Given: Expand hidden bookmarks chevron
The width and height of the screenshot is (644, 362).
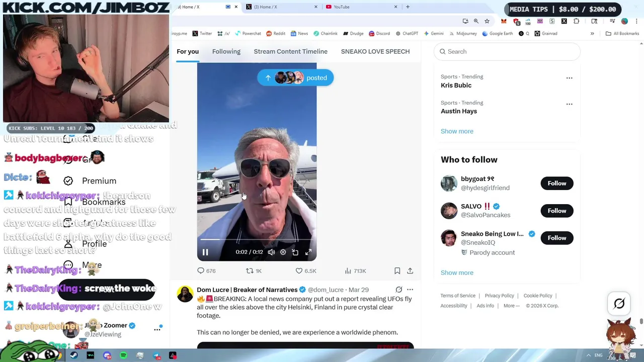Looking at the screenshot, I should [x=592, y=34].
